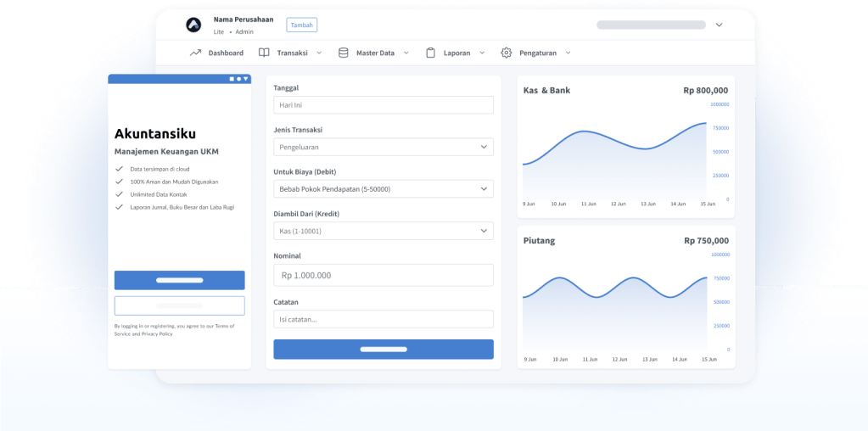868x431 pixels.
Task: Click the blue submit button below Catatan
Action: [x=383, y=350]
